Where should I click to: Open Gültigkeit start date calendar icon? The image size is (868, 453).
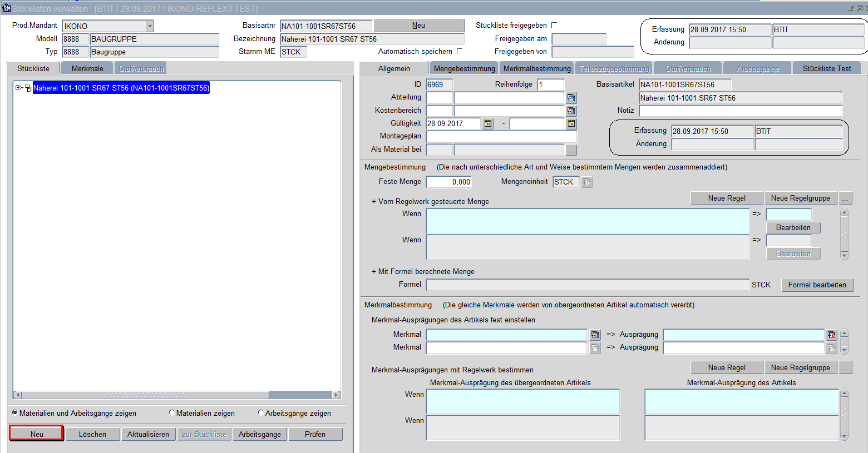488,123
